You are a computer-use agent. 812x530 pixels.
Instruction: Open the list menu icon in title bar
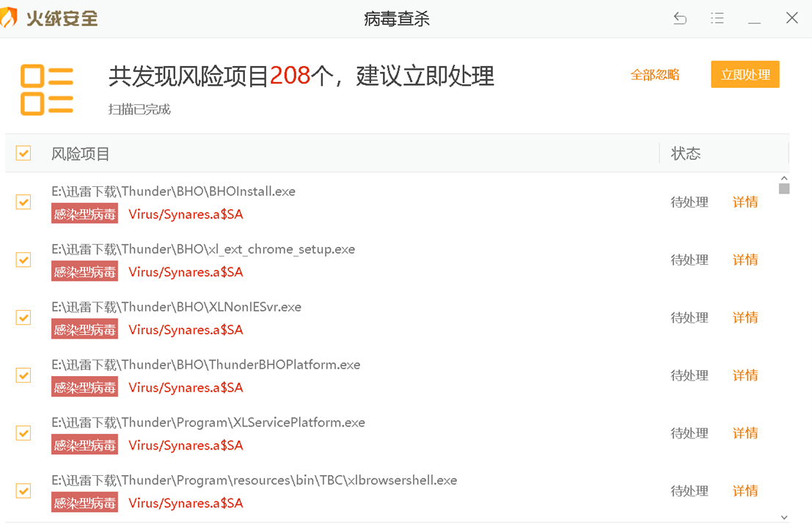click(717, 18)
